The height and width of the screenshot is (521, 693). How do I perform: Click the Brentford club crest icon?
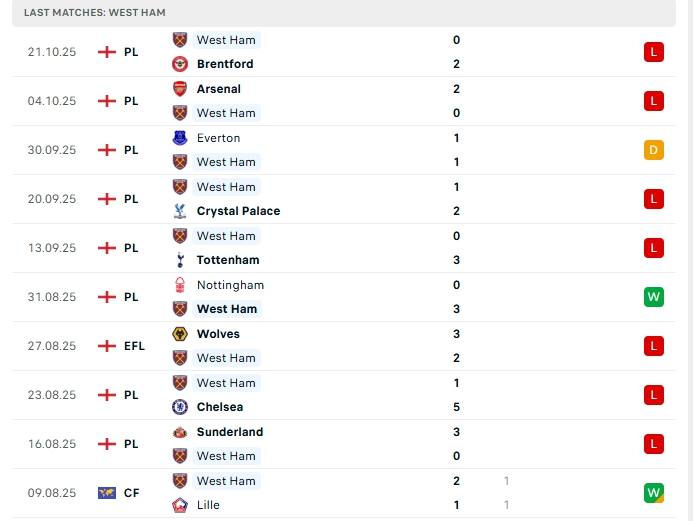180,64
